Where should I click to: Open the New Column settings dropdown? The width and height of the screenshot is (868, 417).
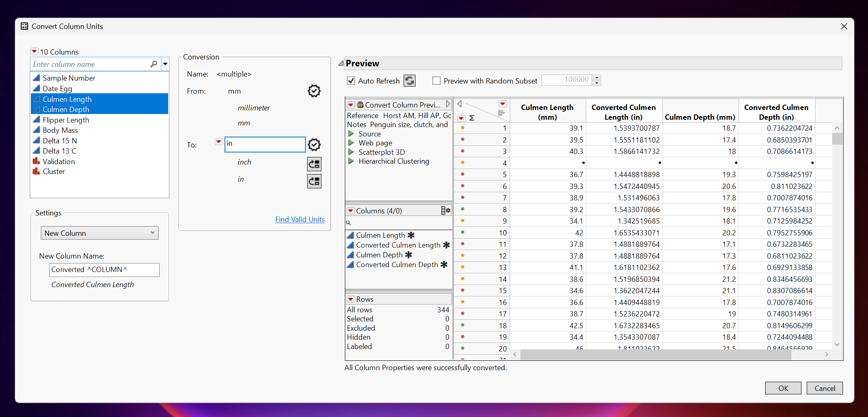(99, 233)
